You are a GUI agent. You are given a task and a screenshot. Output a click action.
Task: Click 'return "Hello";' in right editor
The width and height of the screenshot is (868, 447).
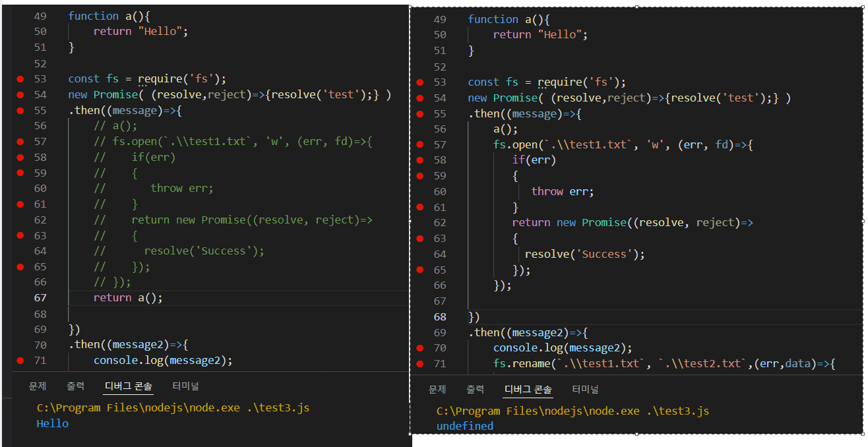point(540,35)
